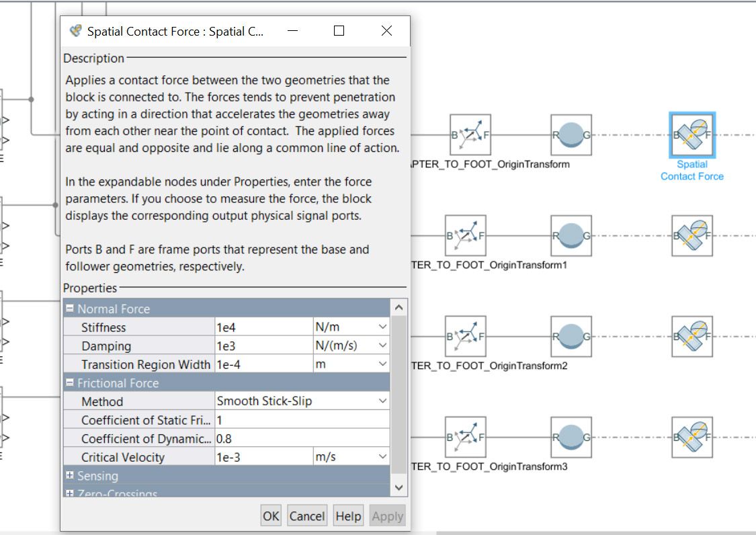The width and height of the screenshot is (756, 535).
Task: Click the OK button
Action: 271,516
